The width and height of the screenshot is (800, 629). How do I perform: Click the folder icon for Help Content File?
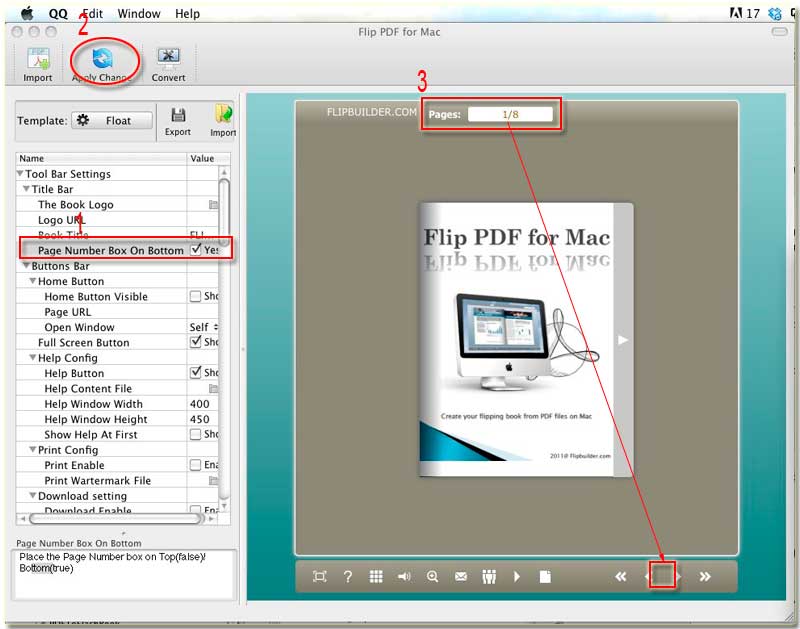click(213, 389)
